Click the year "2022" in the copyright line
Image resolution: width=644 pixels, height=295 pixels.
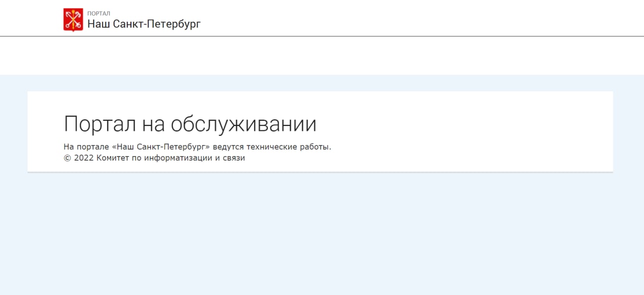pyautogui.click(x=84, y=158)
